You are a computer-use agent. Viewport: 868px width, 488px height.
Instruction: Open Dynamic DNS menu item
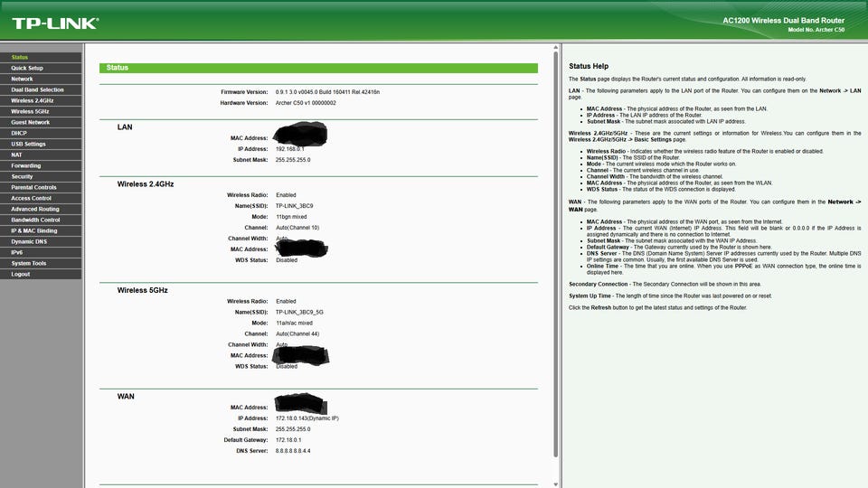tap(41, 242)
